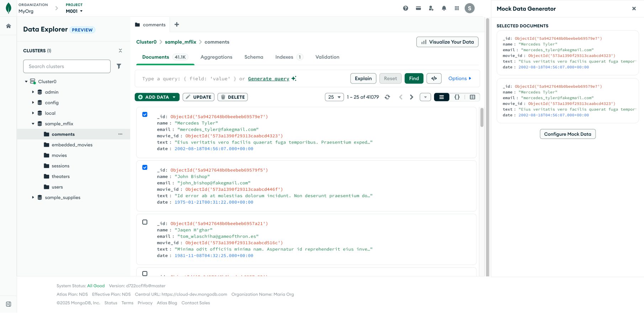Open the home icon in left rail

9,26
